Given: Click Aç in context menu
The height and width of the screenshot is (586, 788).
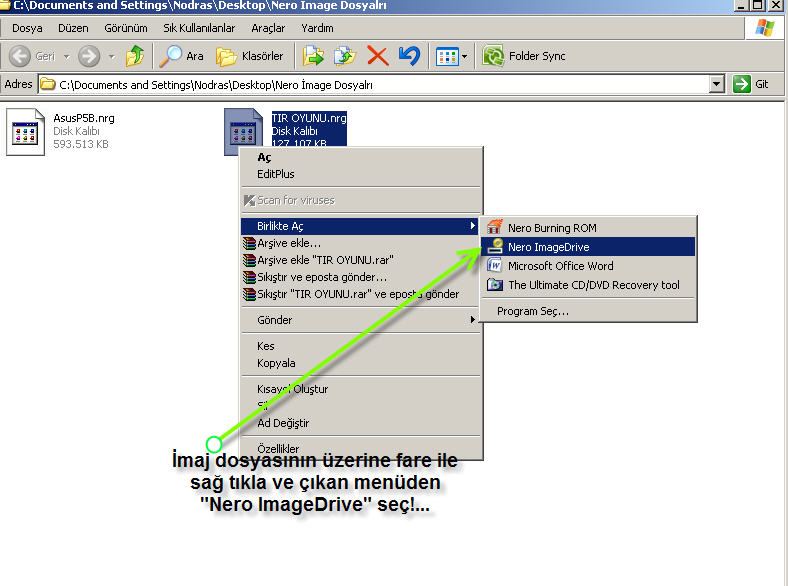Looking at the screenshot, I should point(361,157).
